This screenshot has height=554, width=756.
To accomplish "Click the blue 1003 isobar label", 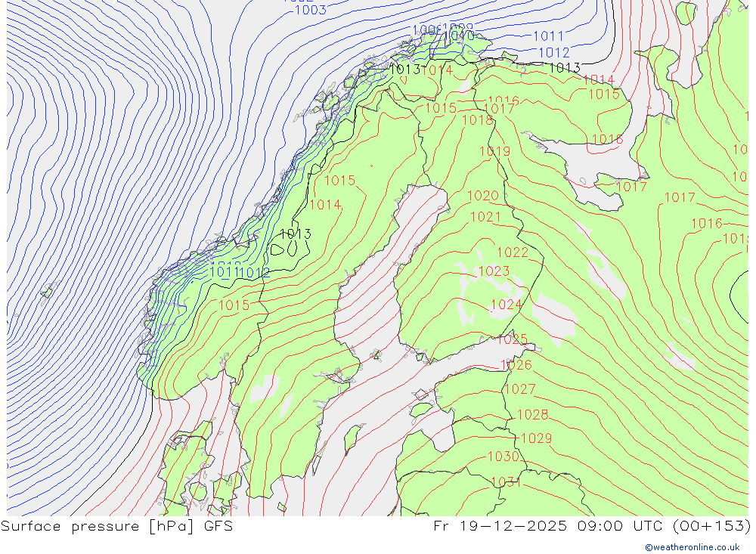I will pos(311,10).
